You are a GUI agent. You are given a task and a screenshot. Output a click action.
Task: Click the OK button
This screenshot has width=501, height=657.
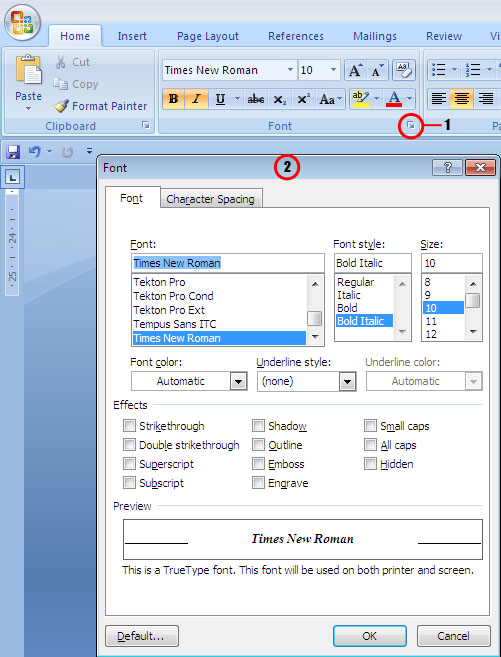tap(369, 636)
